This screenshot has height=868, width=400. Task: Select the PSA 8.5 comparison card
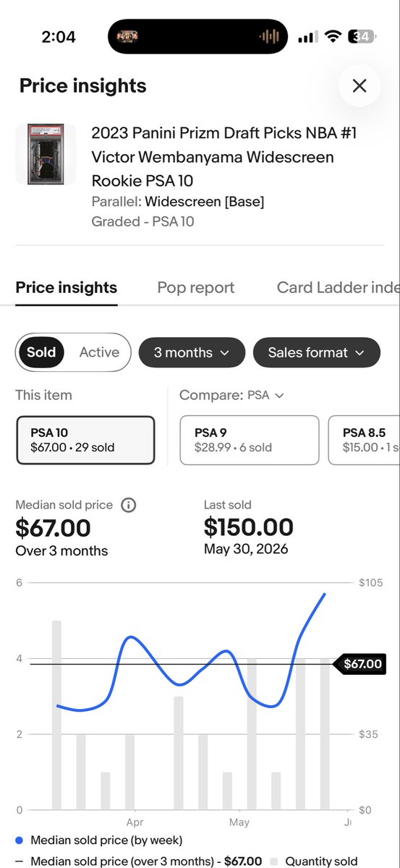point(364,440)
